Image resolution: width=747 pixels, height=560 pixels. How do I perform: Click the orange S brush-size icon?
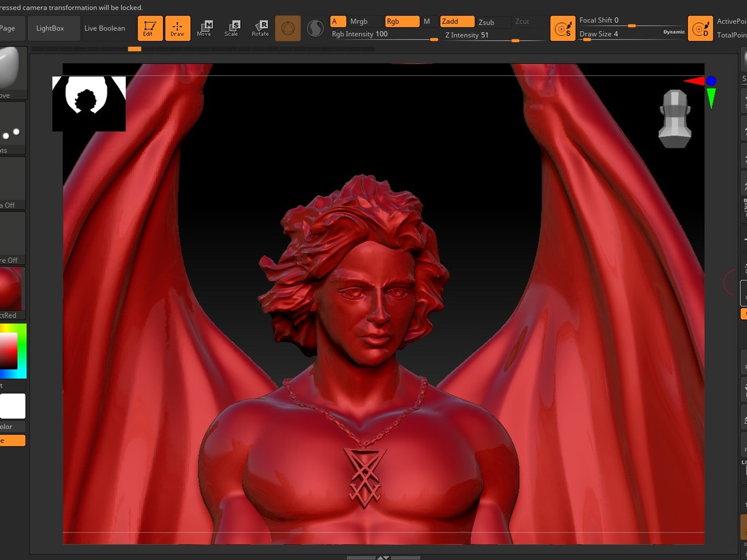point(563,28)
